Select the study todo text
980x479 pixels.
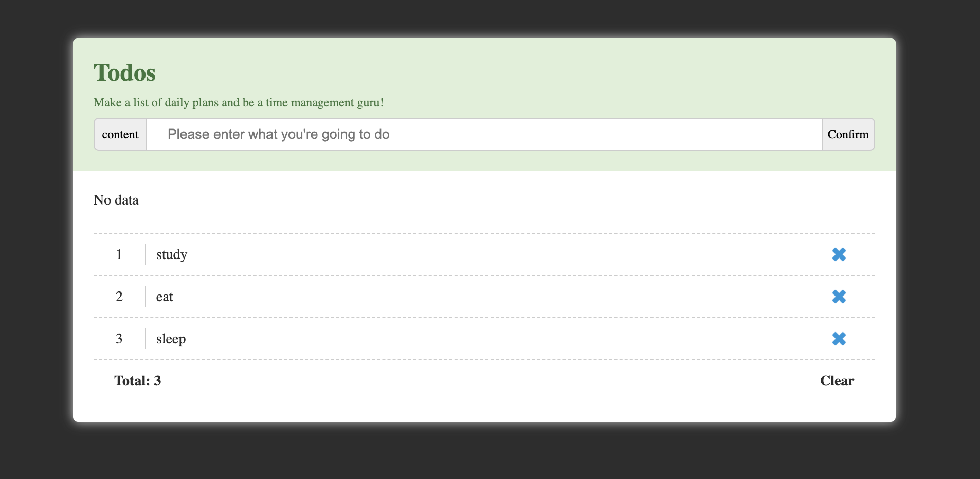pos(172,254)
